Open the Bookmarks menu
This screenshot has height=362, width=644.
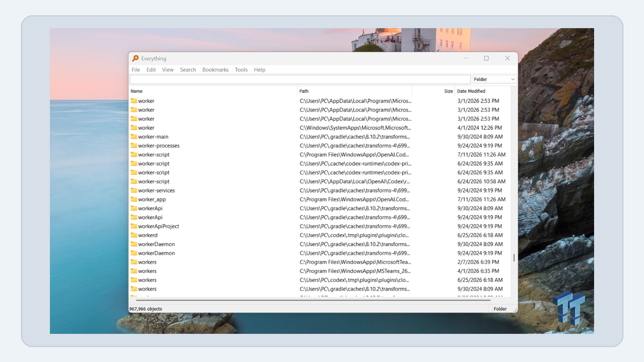[x=215, y=70]
